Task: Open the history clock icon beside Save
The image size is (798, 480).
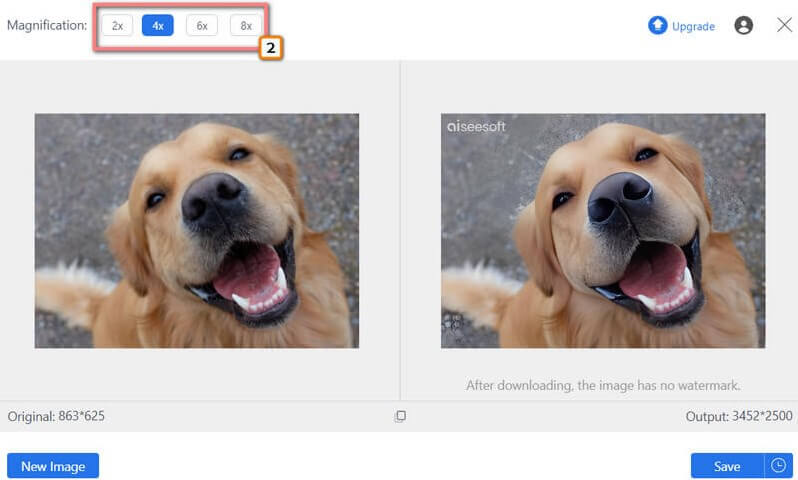Action: coord(778,465)
